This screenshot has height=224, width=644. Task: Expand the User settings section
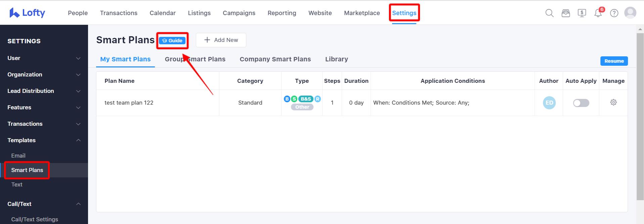point(44,58)
